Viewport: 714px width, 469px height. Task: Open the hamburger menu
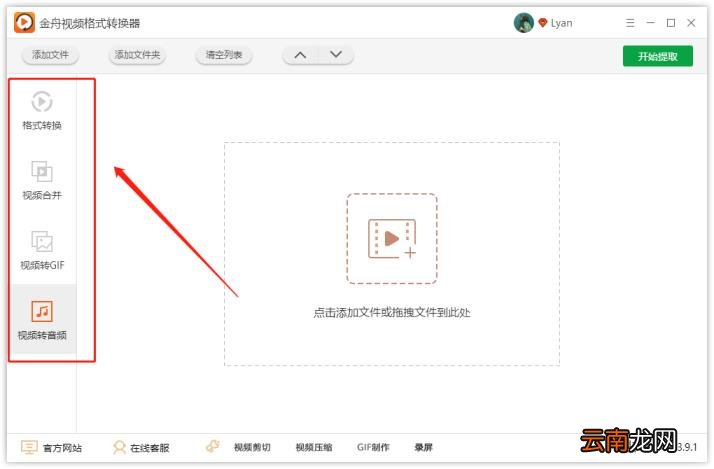(630, 23)
